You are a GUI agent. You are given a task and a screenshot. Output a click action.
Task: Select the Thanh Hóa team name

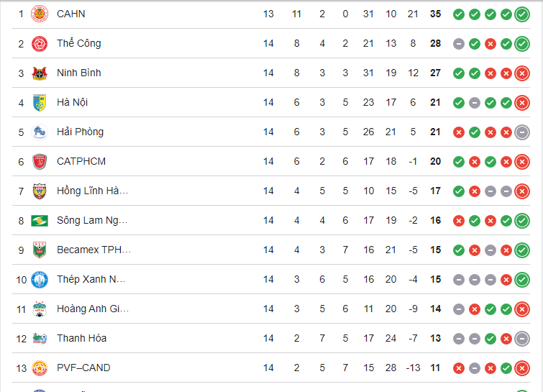pyautogui.click(x=81, y=338)
